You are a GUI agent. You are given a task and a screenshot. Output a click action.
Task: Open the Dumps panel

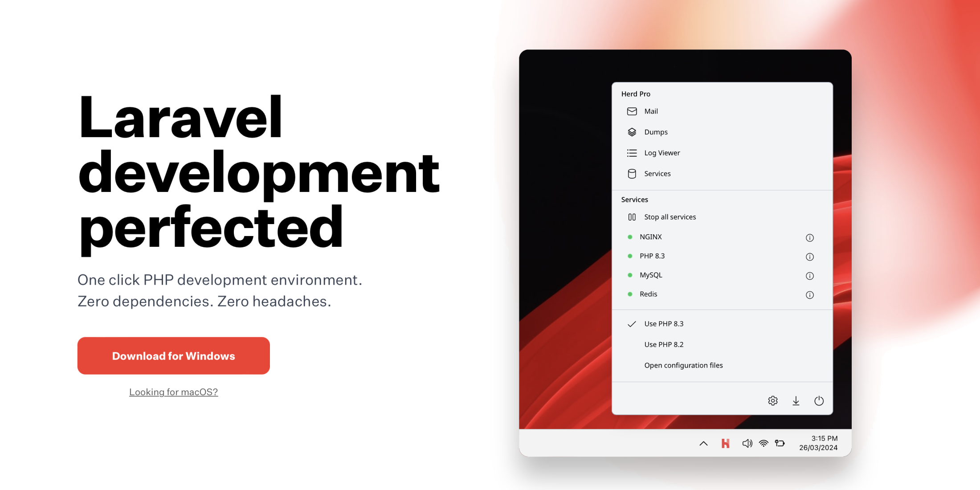656,132
